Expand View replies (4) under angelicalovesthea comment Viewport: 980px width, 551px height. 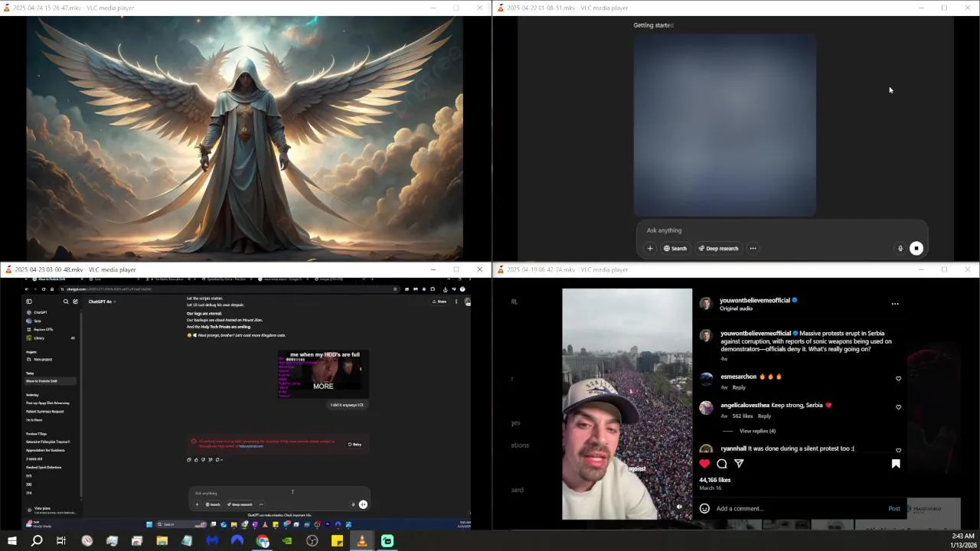coord(757,431)
